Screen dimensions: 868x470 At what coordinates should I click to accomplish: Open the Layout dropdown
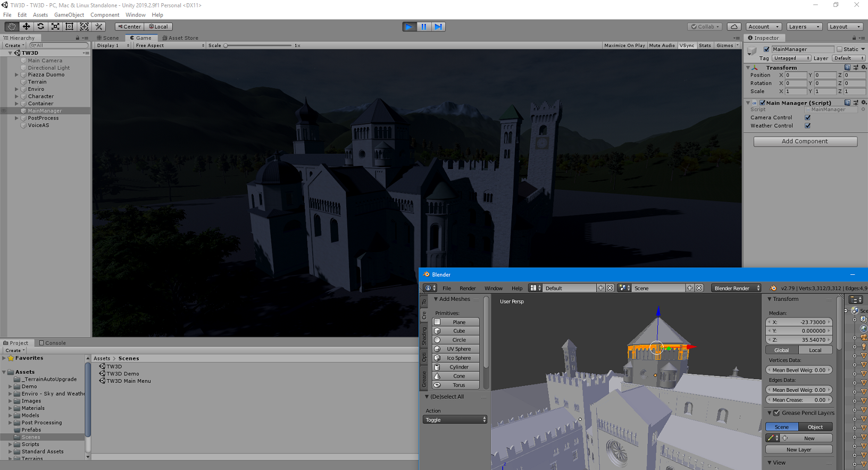coord(845,27)
